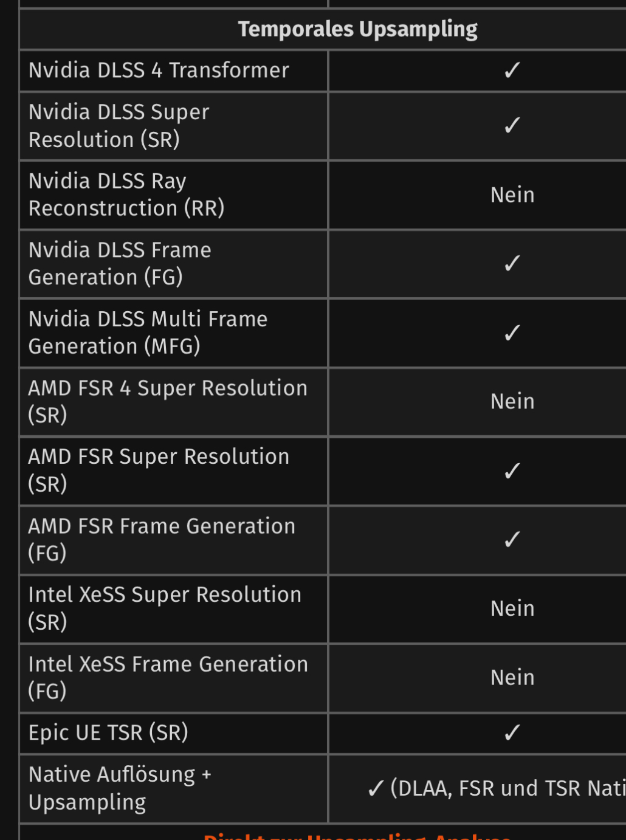Click checkmark next to AMD FSR Super Resolution
Image resolution: width=626 pixels, height=840 pixels.
[512, 470]
